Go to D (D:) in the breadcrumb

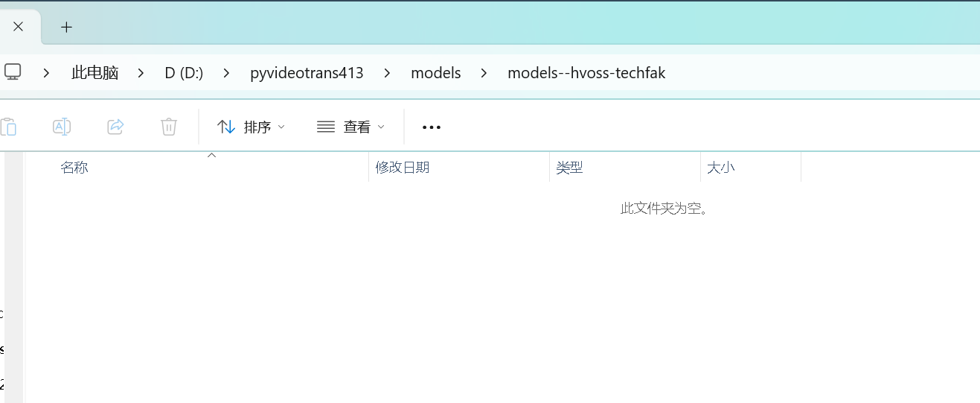184,73
